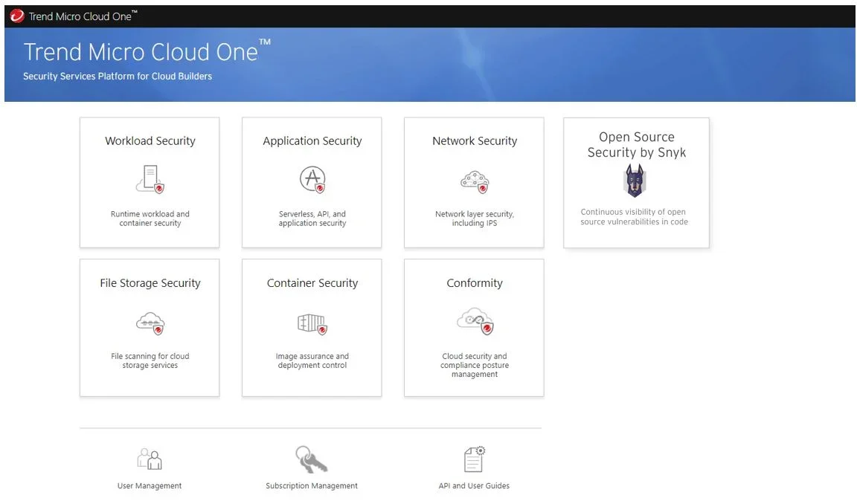Click 'Runtime workload and container security' description
Screen dimensions: 857x504
tap(150, 218)
